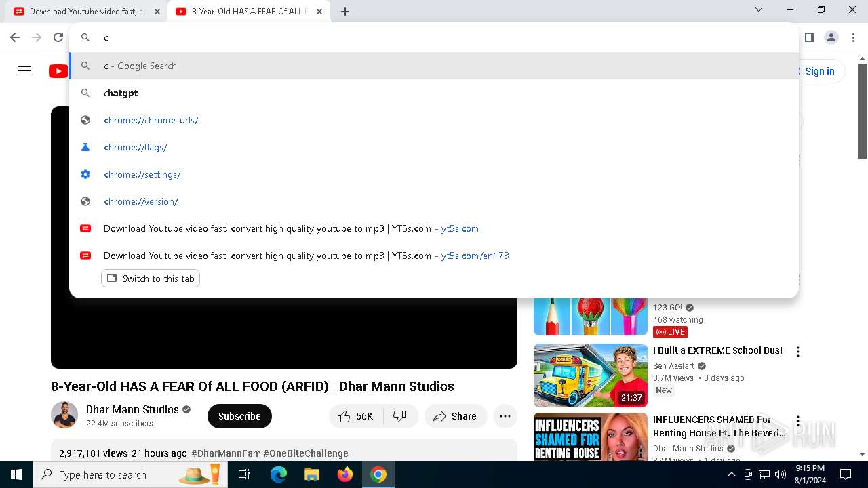Screen dimensions: 868x488
Task: Open the 123 GO! live video thumbnail
Action: coord(591,317)
